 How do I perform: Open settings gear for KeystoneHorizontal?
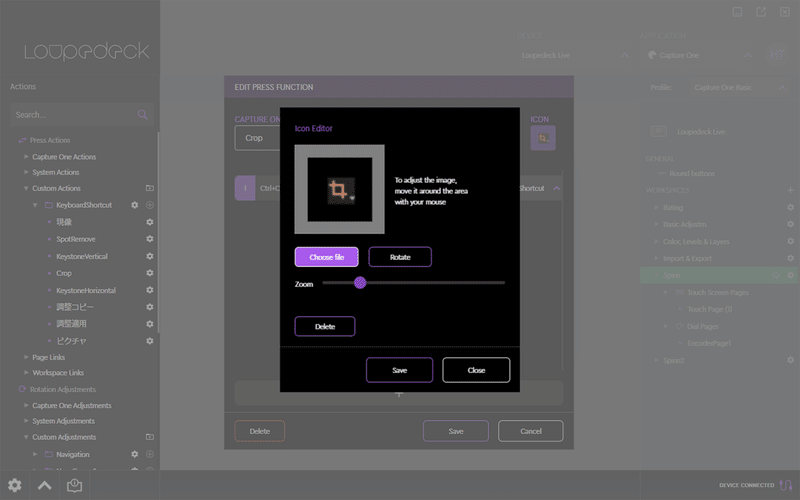click(150, 290)
